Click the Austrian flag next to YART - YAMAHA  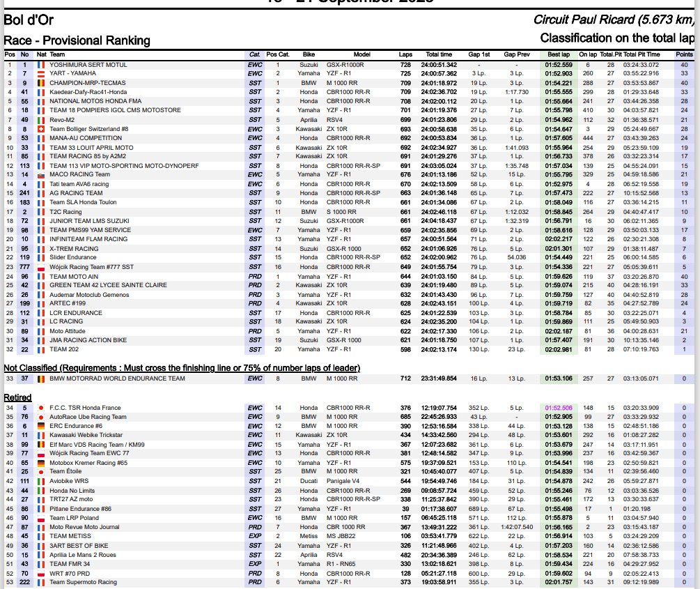coord(40,74)
